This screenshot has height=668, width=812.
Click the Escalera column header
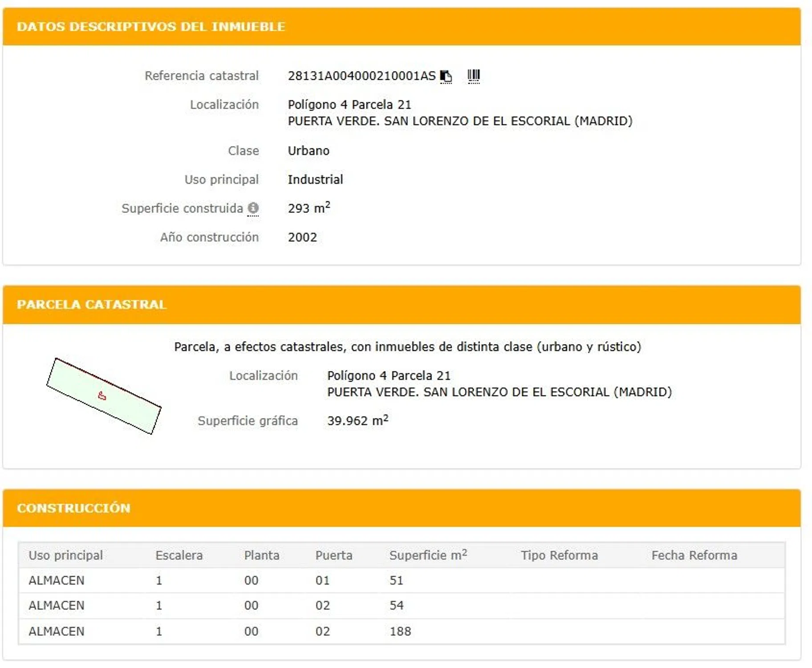pyautogui.click(x=179, y=555)
